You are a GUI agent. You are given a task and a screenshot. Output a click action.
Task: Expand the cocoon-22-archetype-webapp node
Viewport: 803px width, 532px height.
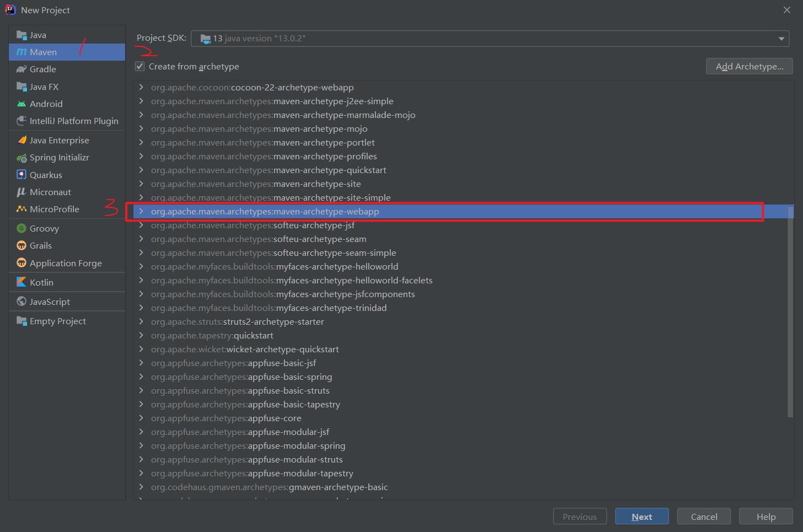pyautogui.click(x=141, y=87)
